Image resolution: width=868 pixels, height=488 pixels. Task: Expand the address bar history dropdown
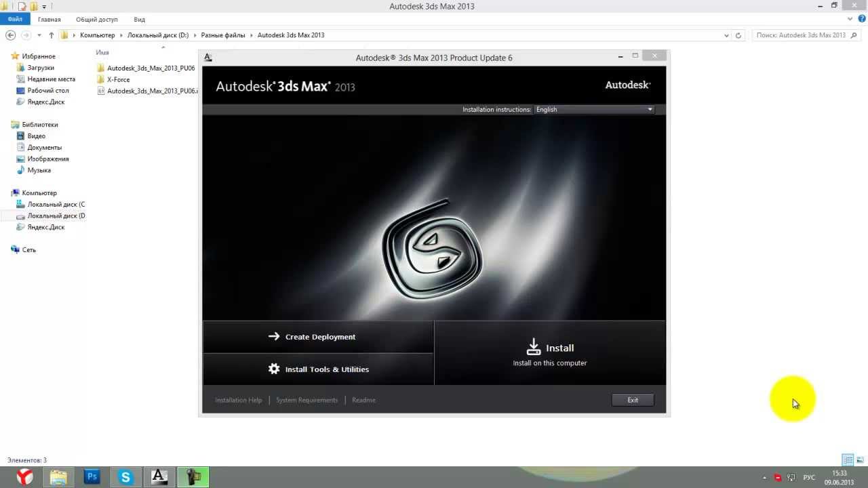pyautogui.click(x=727, y=35)
